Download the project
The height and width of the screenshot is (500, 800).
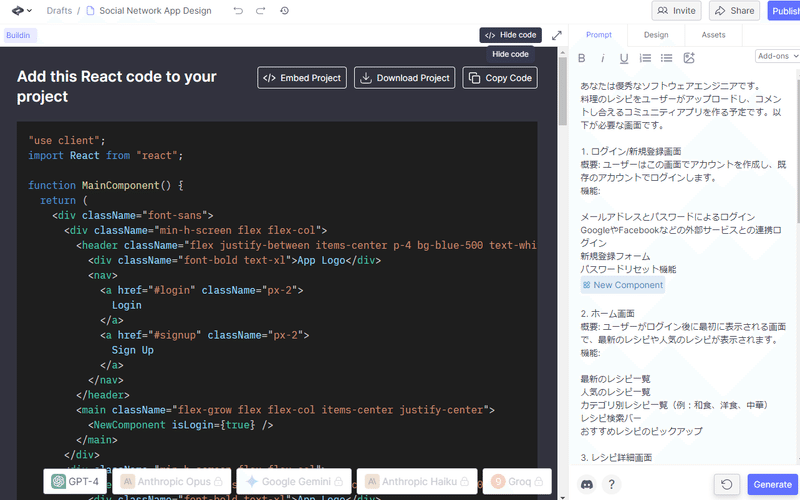click(405, 78)
